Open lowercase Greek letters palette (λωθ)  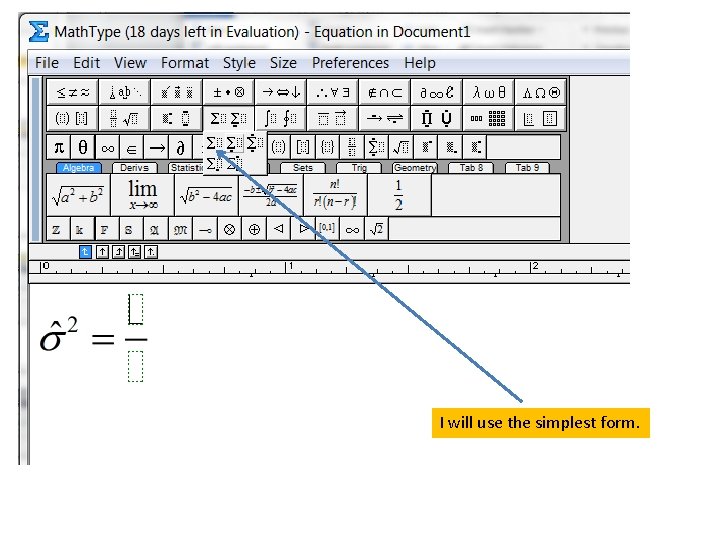point(489,92)
